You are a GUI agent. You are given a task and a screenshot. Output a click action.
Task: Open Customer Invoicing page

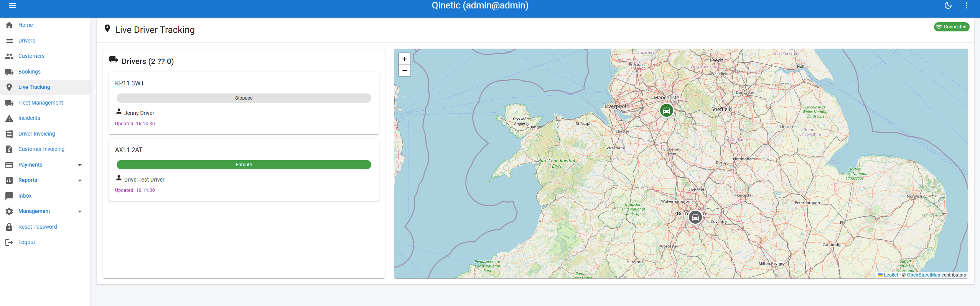[41, 149]
